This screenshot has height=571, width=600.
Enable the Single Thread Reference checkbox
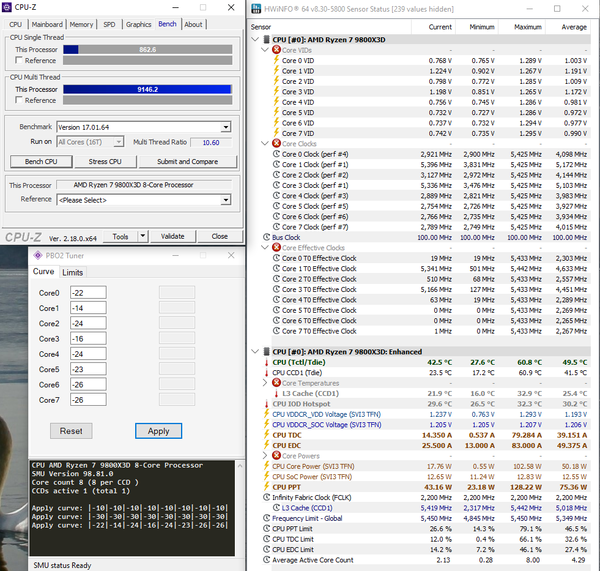(19, 60)
